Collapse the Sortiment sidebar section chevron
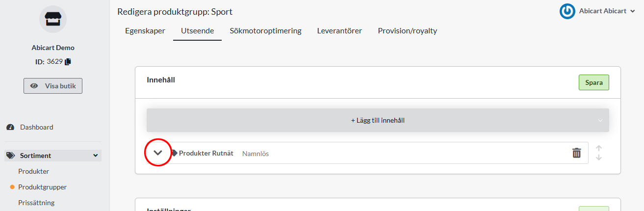Screen dimensions: 644x211 tap(95, 156)
